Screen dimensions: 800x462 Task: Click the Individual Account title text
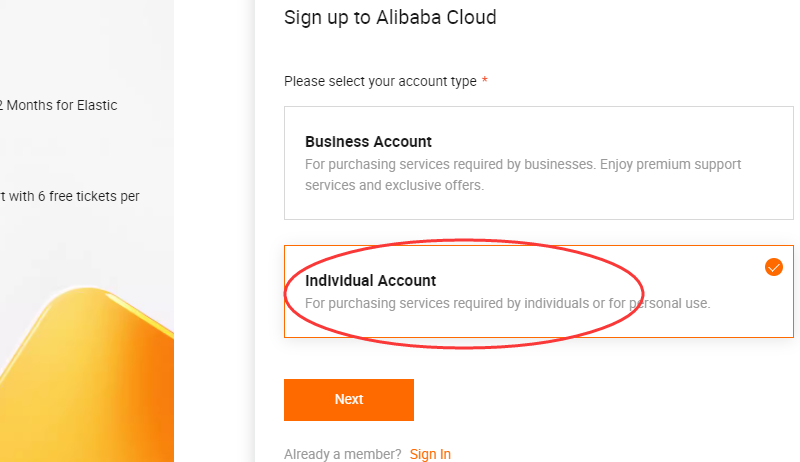[x=370, y=281]
